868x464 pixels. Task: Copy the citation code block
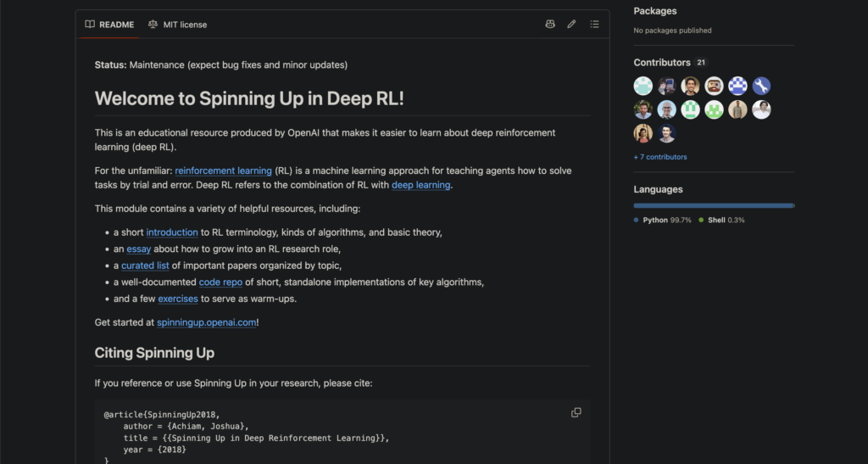(x=576, y=412)
